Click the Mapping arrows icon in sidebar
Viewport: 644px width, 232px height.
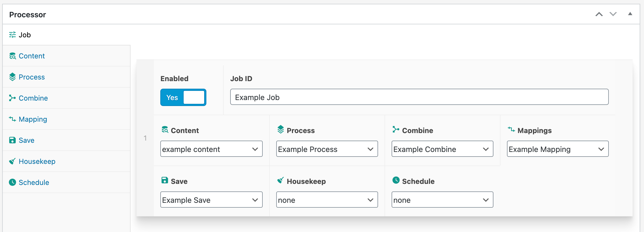pos(12,119)
